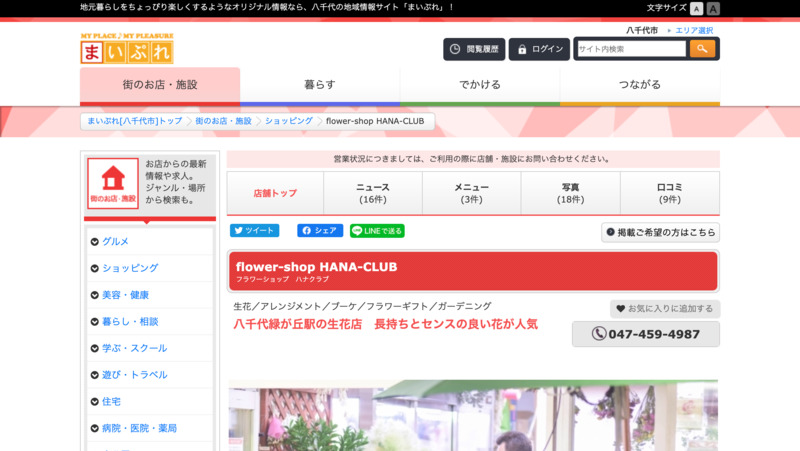Screen dimensions: 800x451
Task: Click the red house 街のお店・施設 icon
Action: pyautogui.click(x=113, y=183)
